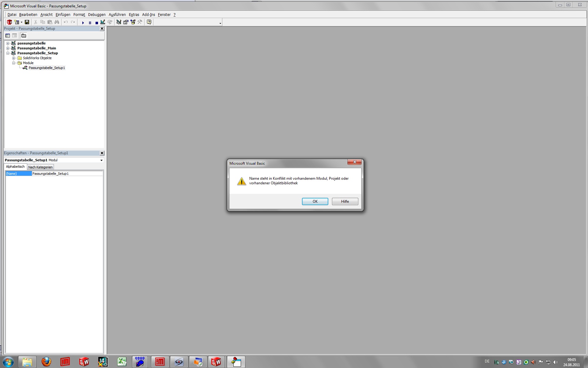Viewport: 588px width, 368px height.
Task: Click the Break pause icon
Action: point(90,22)
